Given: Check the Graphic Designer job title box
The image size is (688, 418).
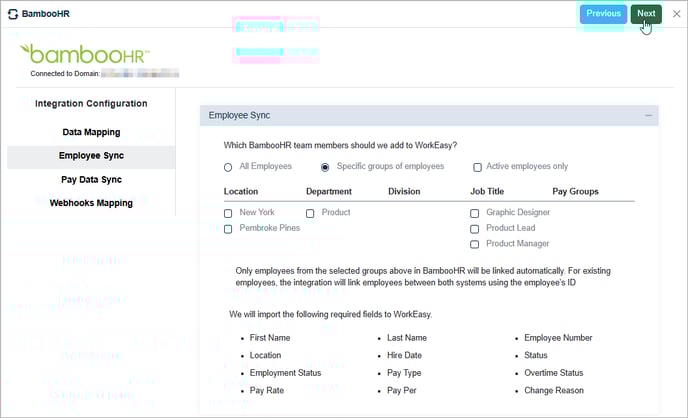Looking at the screenshot, I should tap(474, 213).
